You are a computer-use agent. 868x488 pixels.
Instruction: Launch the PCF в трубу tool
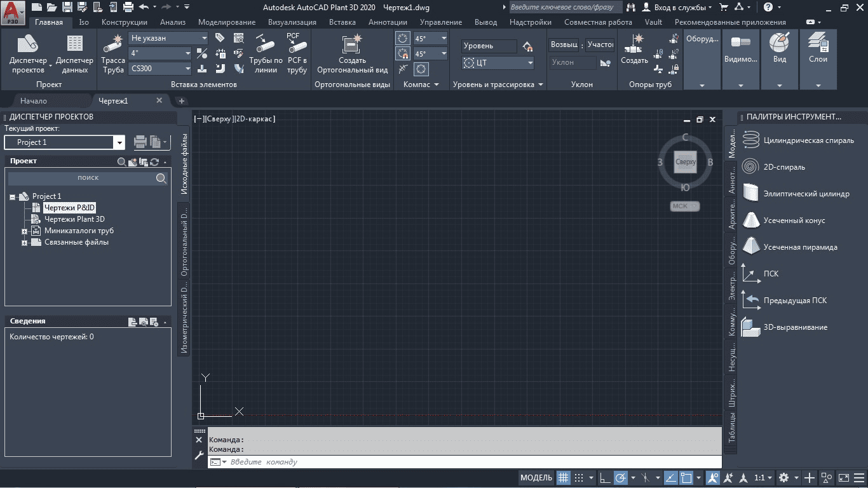pos(297,53)
